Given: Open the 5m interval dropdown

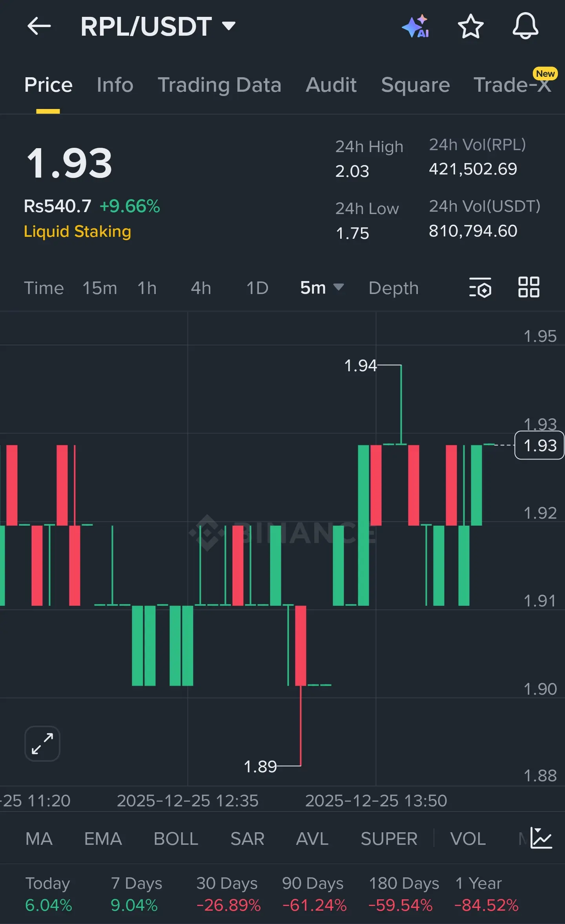Looking at the screenshot, I should coord(322,288).
